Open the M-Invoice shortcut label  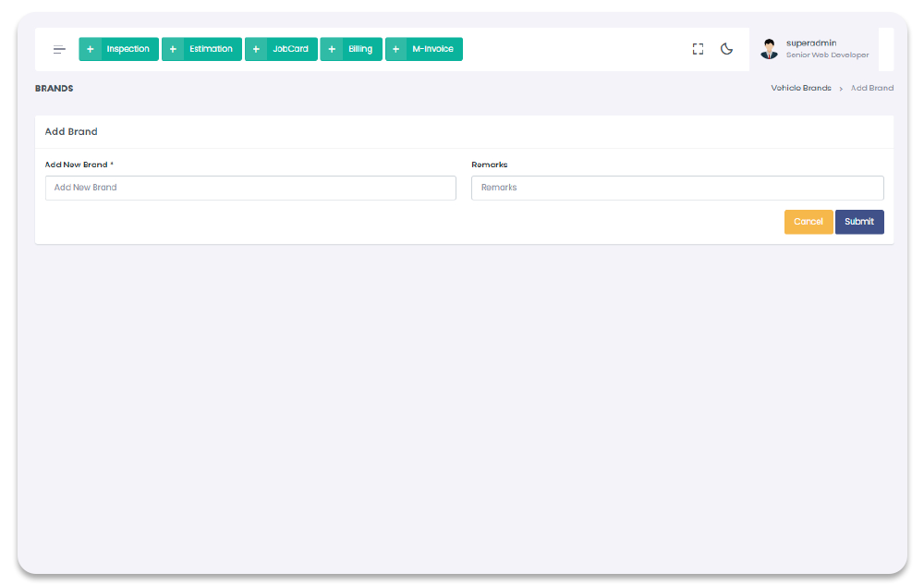[x=433, y=50]
